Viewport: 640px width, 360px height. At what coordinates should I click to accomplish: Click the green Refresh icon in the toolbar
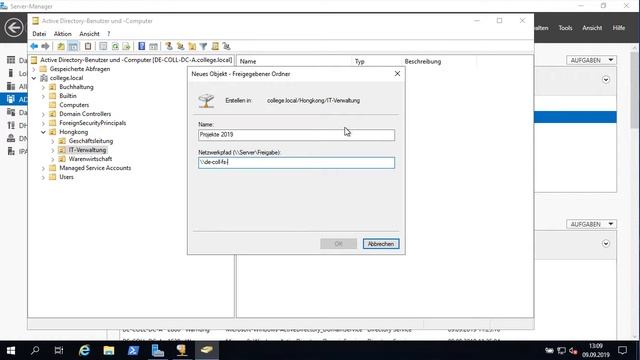coord(115,47)
